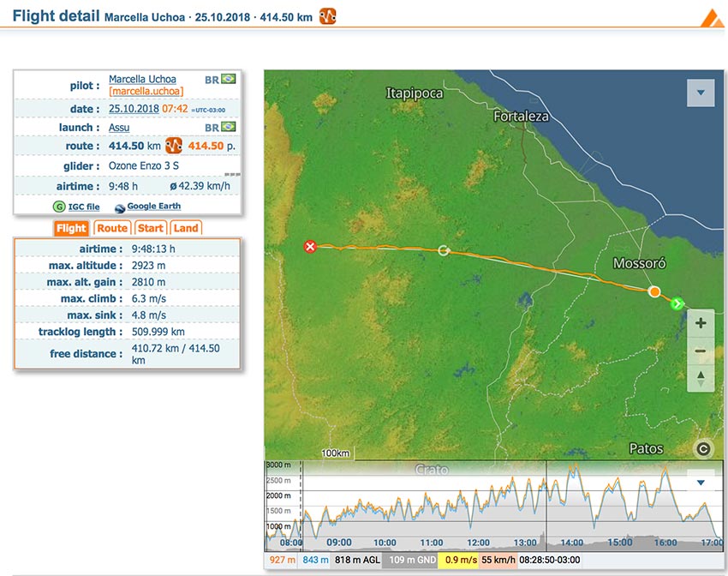Screen dimensions: 728x576
Task: Click the green IGC file icon
Action: point(59,207)
